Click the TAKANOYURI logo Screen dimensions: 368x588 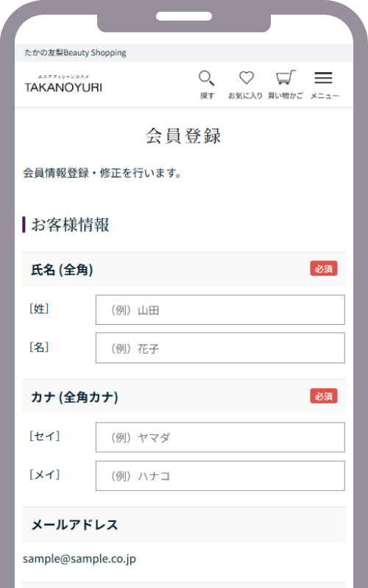coord(63,84)
